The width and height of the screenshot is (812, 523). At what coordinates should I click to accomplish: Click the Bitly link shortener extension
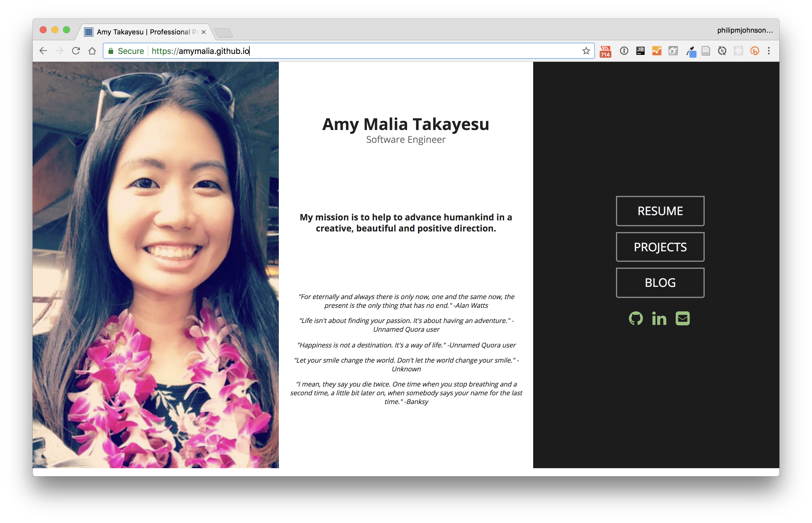coord(754,51)
